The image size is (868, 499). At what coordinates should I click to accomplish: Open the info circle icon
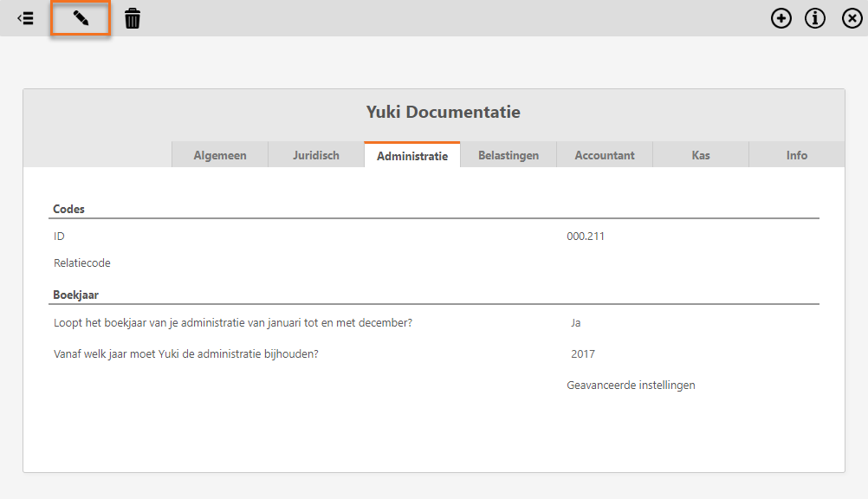(x=815, y=18)
